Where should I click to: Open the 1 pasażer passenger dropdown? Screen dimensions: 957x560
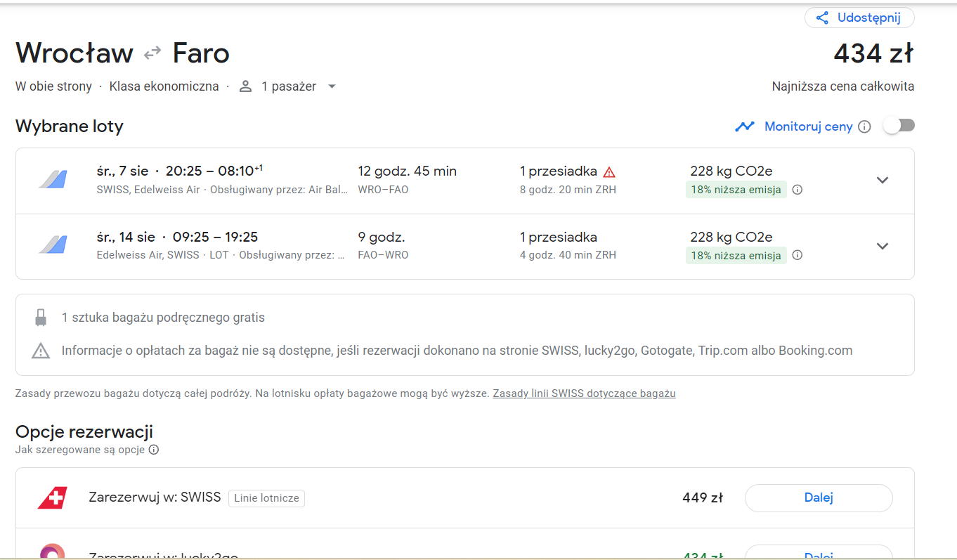[x=288, y=86]
